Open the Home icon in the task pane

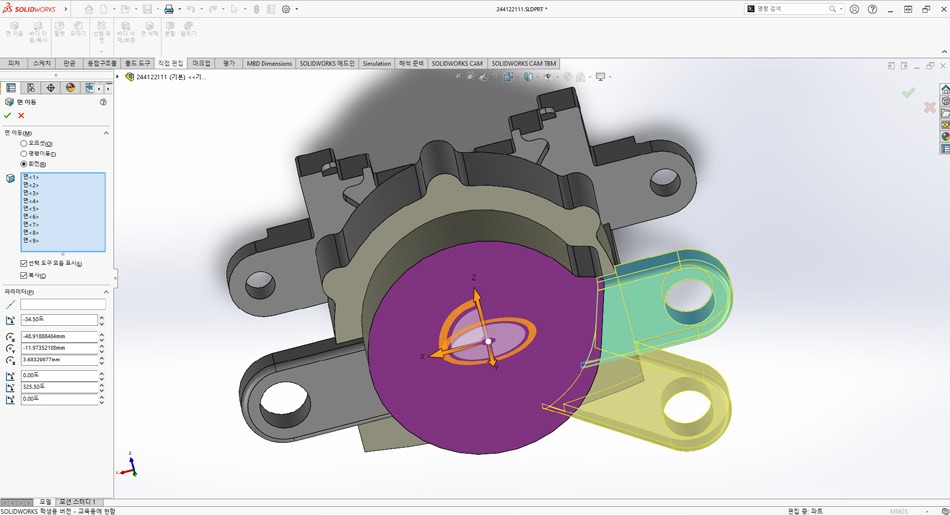[945, 89]
